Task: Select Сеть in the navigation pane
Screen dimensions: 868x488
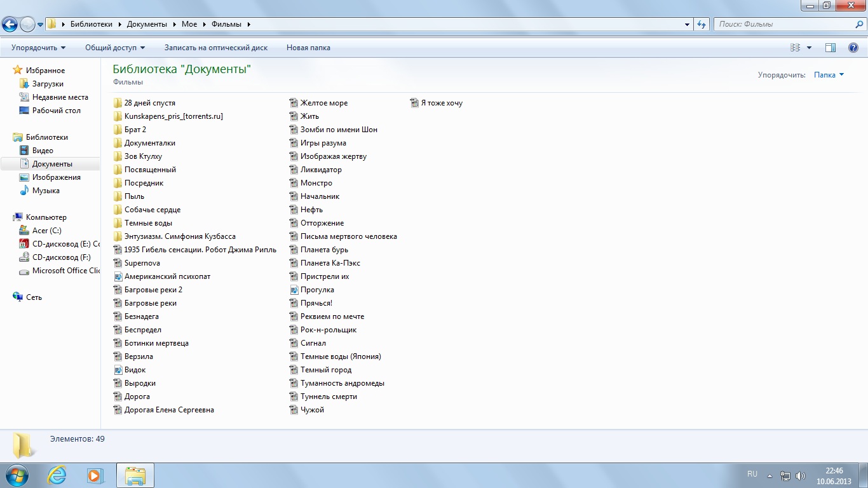Action: pyautogui.click(x=34, y=297)
